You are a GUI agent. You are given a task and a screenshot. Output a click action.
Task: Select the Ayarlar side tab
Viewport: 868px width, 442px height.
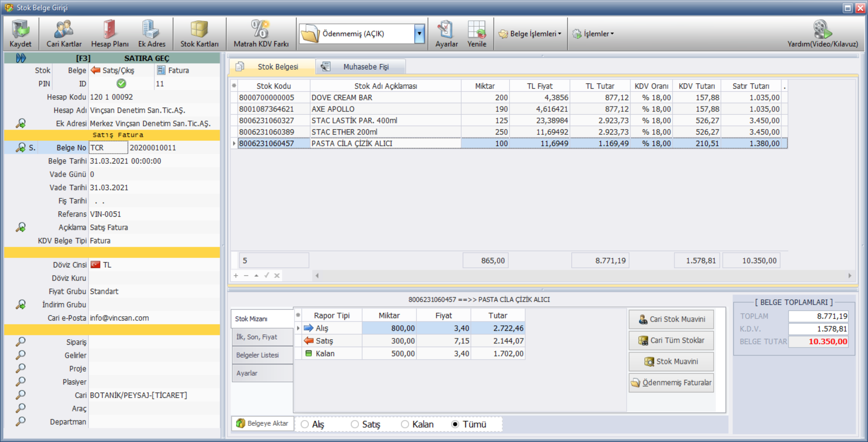[262, 373]
